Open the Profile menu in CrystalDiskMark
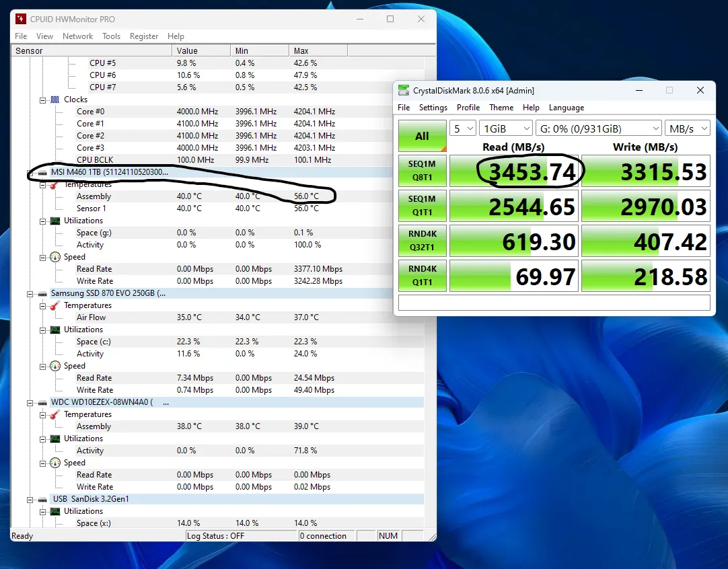 coord(468,108)
